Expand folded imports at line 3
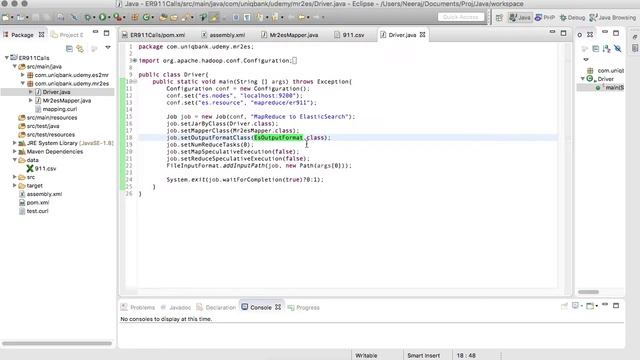The width and height of the screenshot is (640, 360). (135, 60)
